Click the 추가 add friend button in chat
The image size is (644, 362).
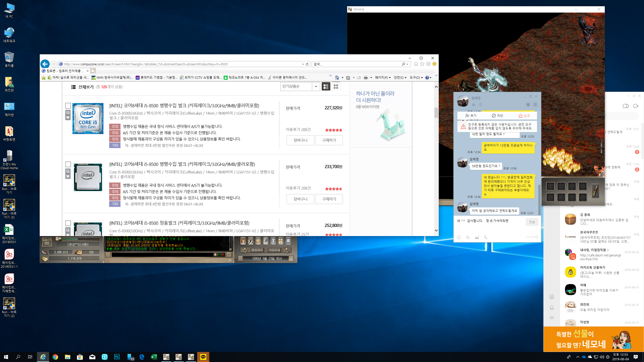click(x=471, y=116)
